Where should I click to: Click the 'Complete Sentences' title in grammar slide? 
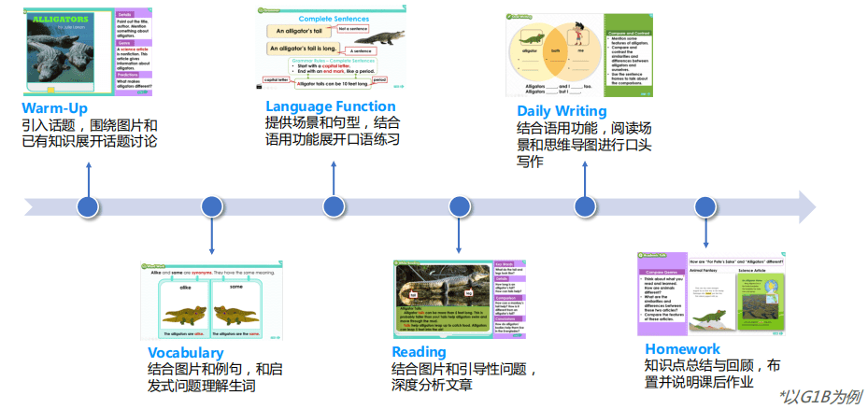coord(334,19)
